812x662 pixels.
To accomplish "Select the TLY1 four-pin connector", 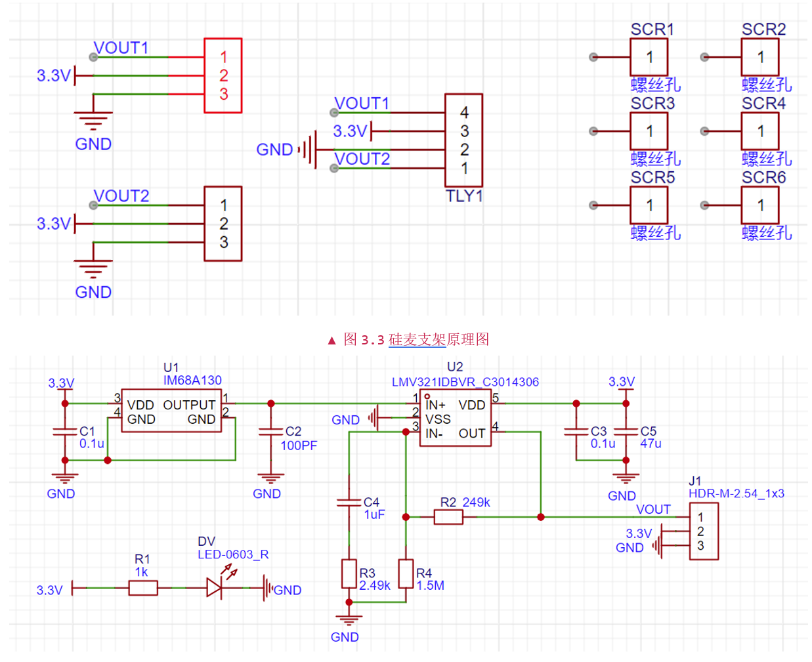I will 463,140.
